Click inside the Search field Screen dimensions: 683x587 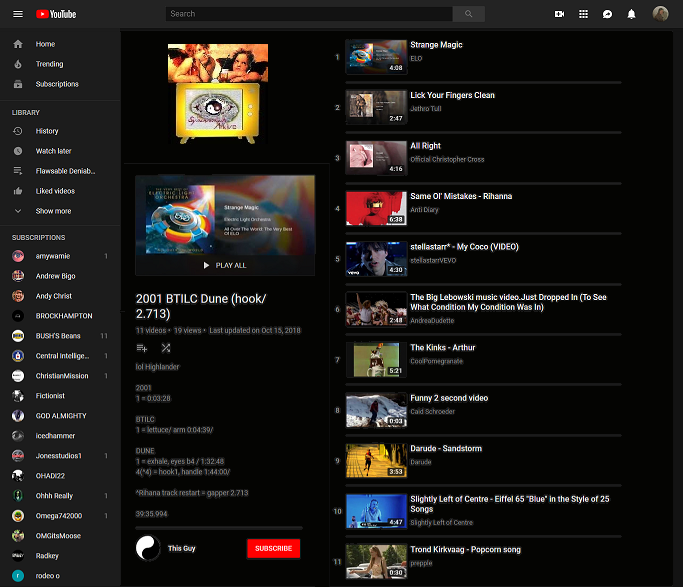(309, 14)
